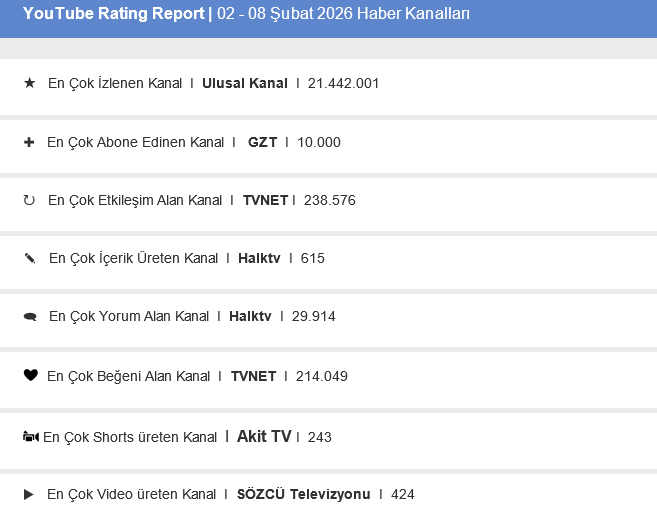Viewport: 657px width, 519px height.
Task: Click the camera icon next to Shorts row
Action: pos(30,437)
